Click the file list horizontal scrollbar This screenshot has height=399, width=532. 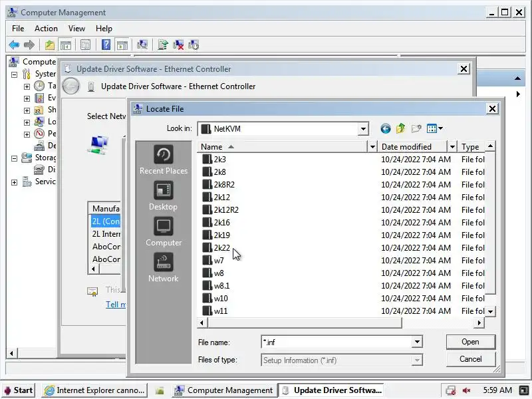click(x=305, y=323)
